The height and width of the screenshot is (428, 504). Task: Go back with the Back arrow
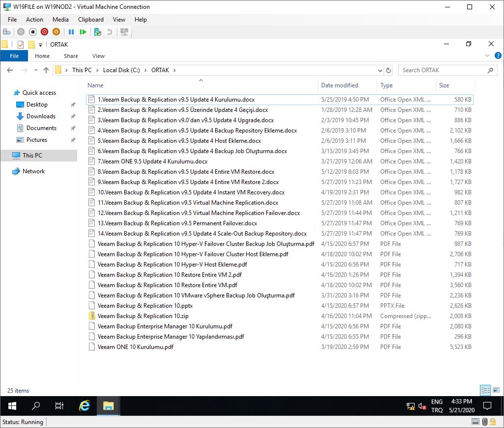pos(10,70)
